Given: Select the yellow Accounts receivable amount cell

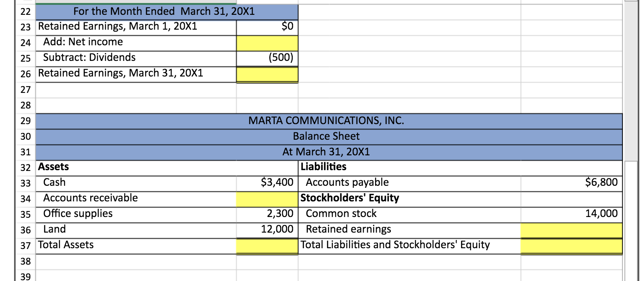Looking at the screenshot, I should click(267, 199).
